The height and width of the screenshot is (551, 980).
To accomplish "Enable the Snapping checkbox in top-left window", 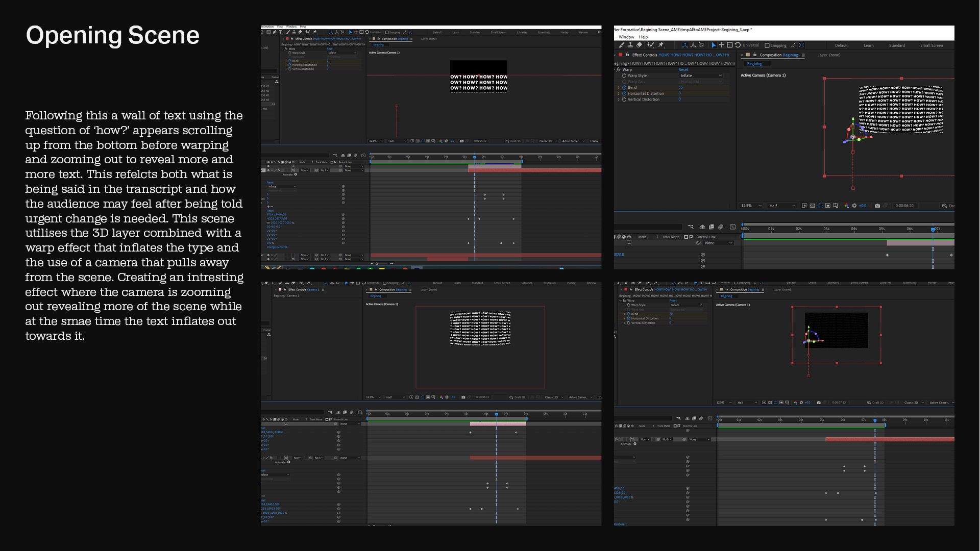I will click(x=387, y=32).
